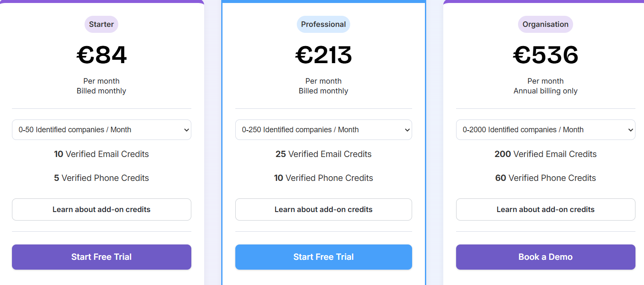
Task: Click Annual billing only under Organisation
Action: 545,91
